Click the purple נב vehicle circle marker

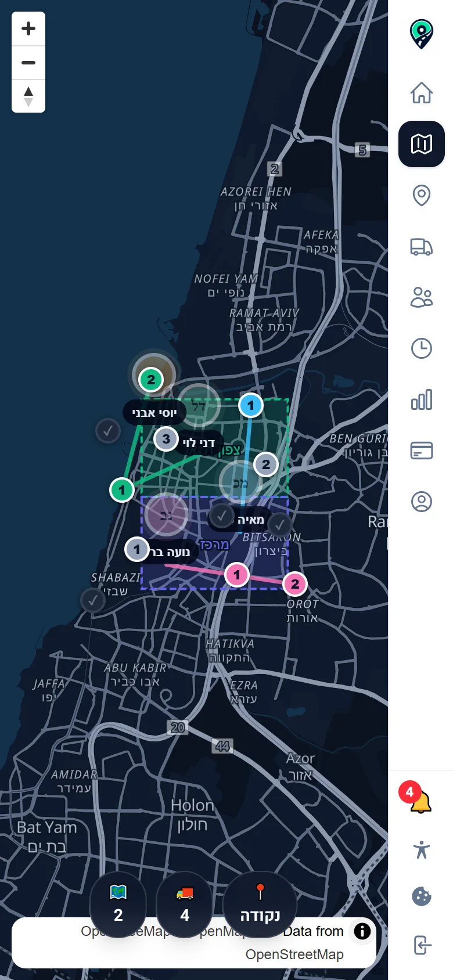click(166, 515)
